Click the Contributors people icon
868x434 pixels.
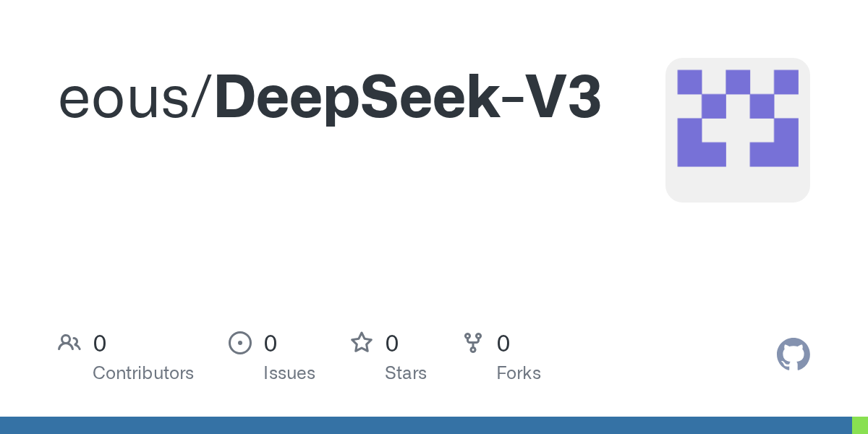(x=69, y=343)
